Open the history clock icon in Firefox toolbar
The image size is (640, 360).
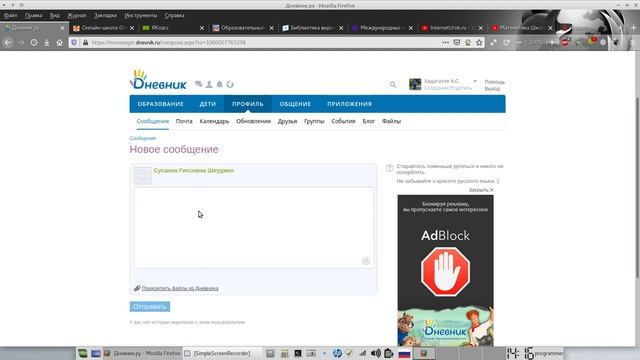(x=34, y=42)
